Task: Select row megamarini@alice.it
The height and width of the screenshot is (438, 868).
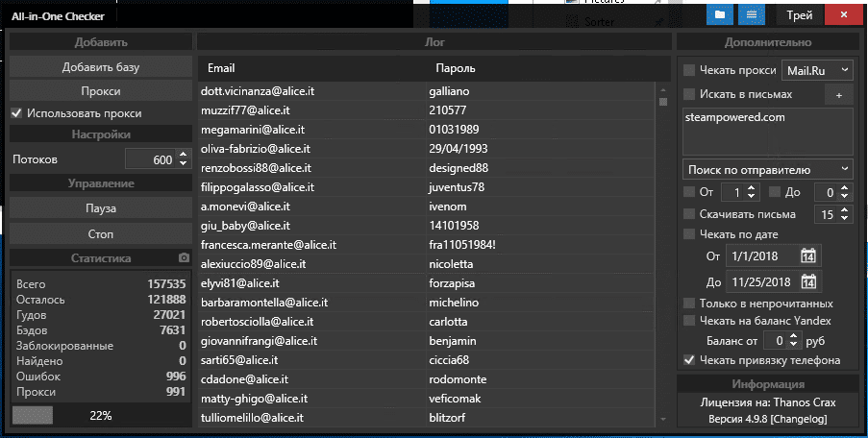Action: pyautogui.click(x=426, y=130)
